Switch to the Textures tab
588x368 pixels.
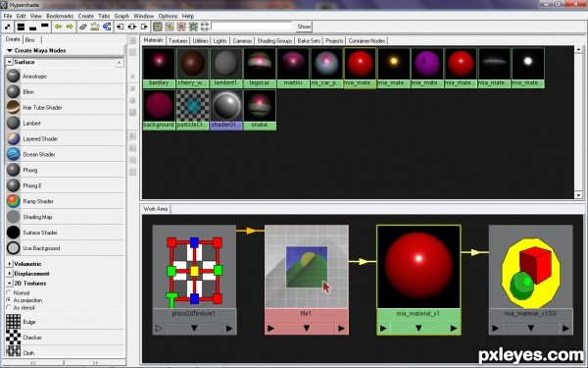[x=177, y=40]
